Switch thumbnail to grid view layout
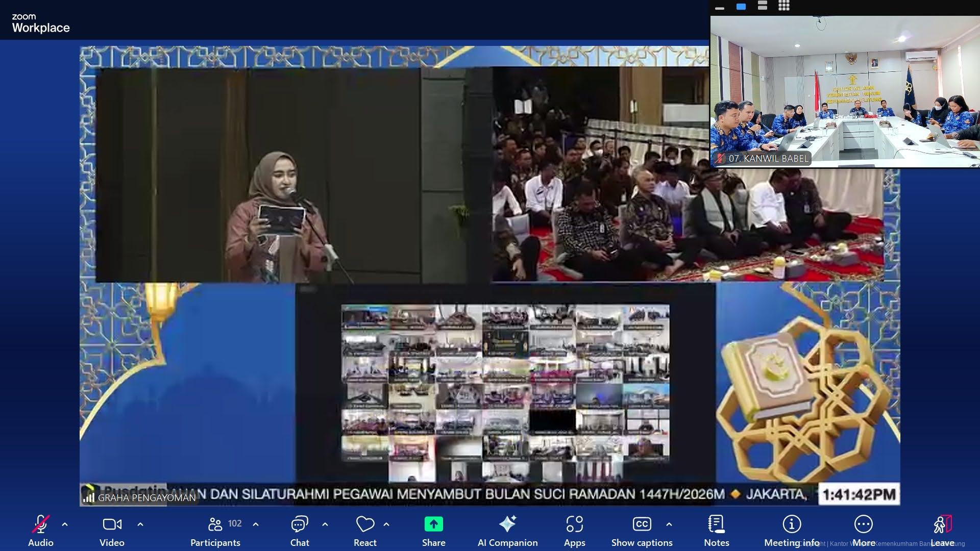The height and width of the screenshot is (551, 980). (784, 6)
